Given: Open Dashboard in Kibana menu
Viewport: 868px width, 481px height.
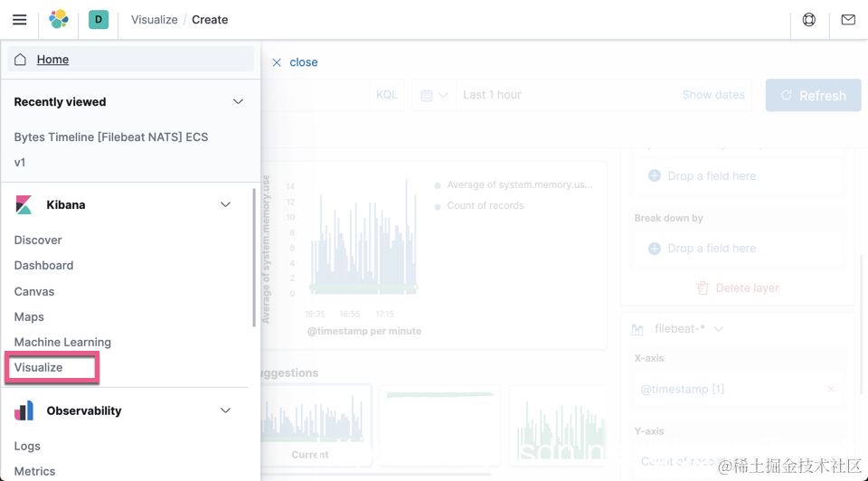Looking at the screenshot, I should tap(43, 266).
